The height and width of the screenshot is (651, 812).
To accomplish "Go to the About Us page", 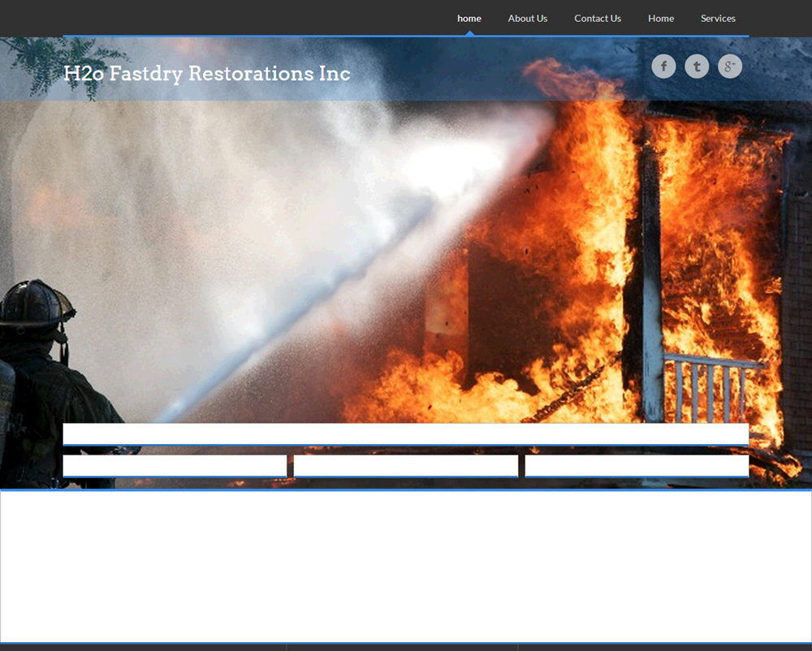I will pyautogui.click(x=528, y=19).
